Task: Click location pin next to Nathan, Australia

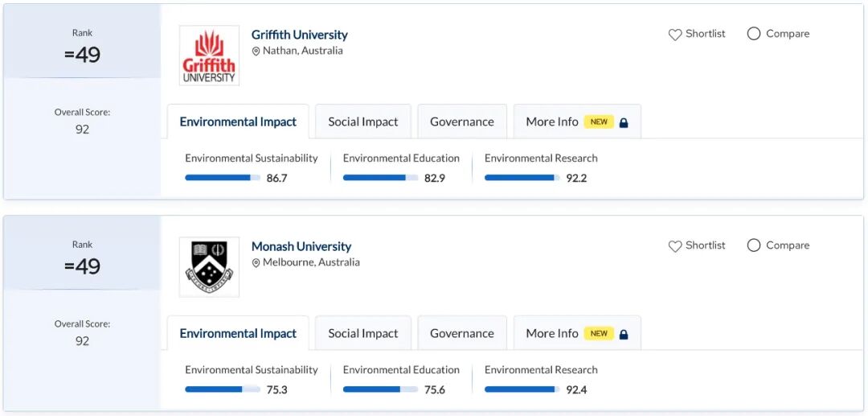Action: pyautogui.click(x=256, y=51)
